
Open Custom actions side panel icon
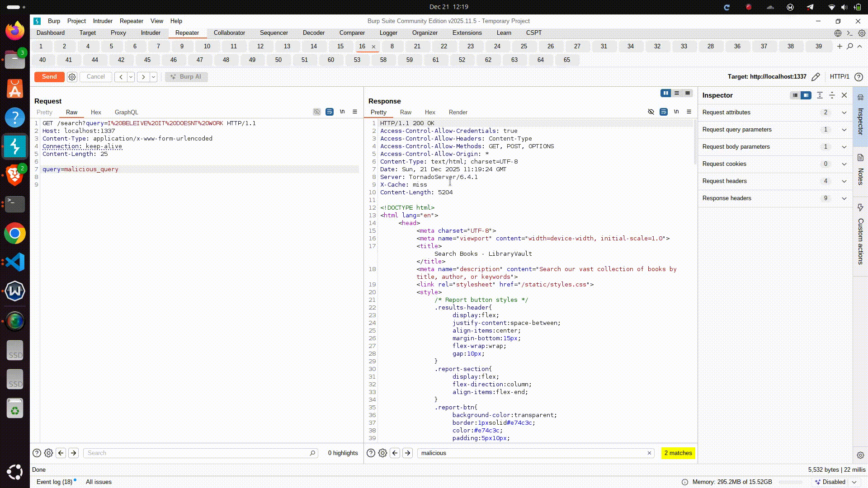[x=860, y=207]
